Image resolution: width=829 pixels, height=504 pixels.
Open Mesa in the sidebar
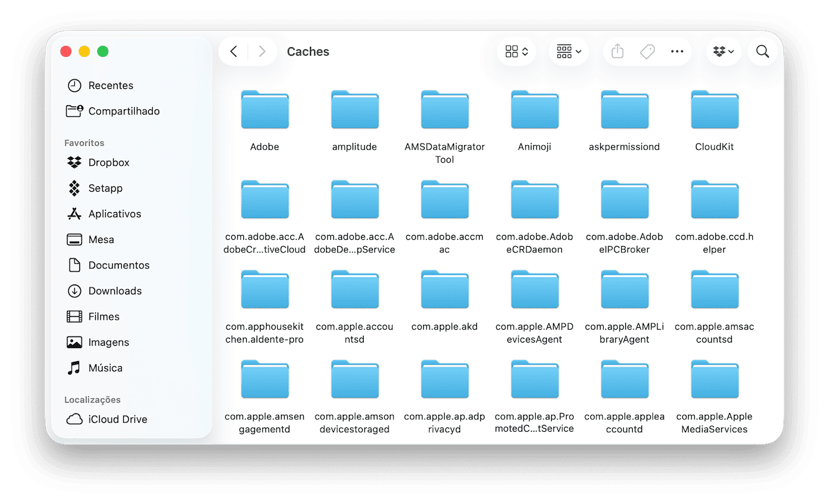pyautogui.click(x=90, y=239)
